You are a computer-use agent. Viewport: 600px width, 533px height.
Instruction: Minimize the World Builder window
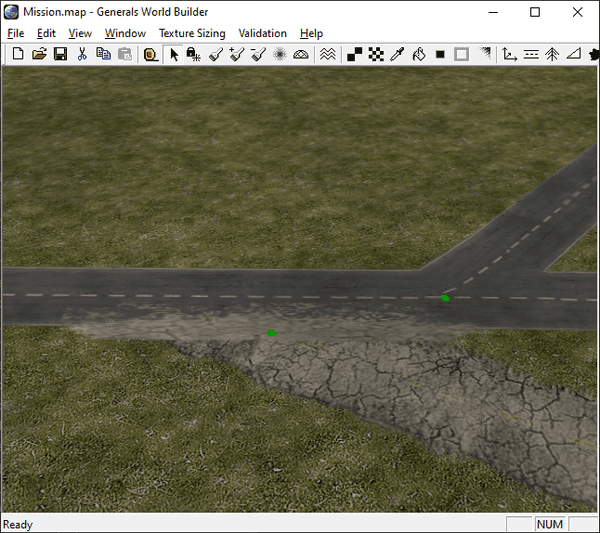click(493, 12)
